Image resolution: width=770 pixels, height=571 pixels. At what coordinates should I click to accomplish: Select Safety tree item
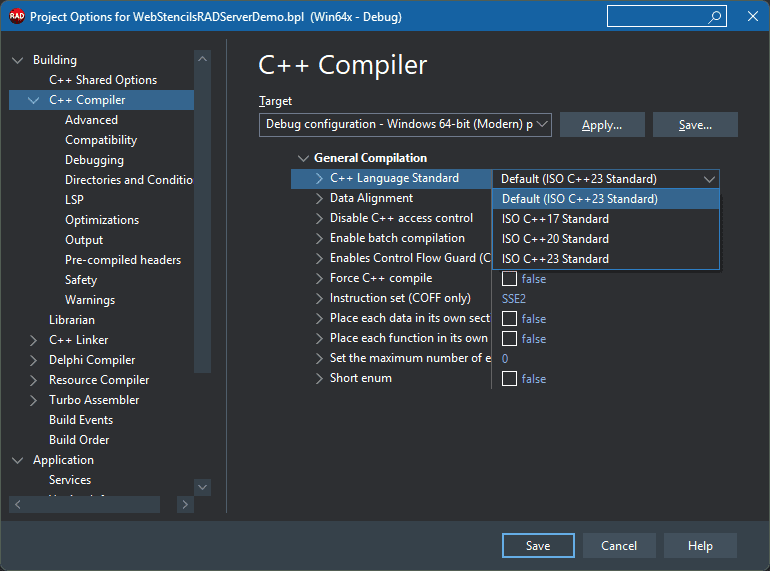pyautogui.click(x=81, y=280)
